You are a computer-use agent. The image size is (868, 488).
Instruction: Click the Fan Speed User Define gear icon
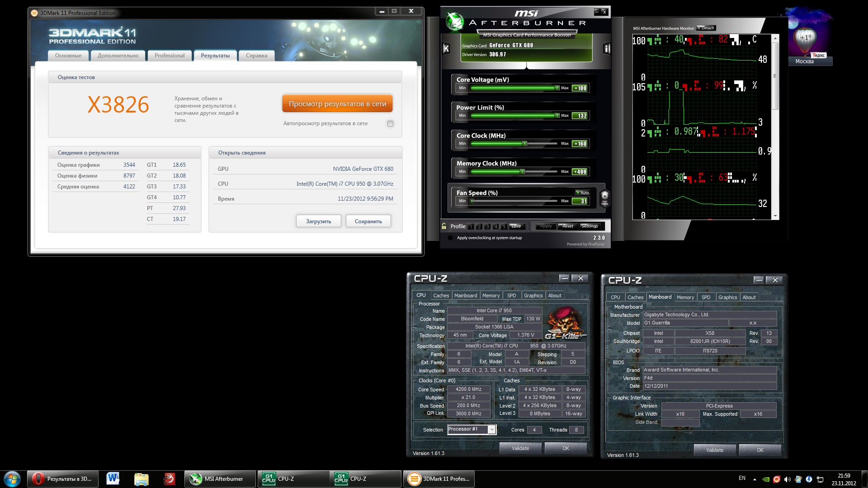click(604, 197)
